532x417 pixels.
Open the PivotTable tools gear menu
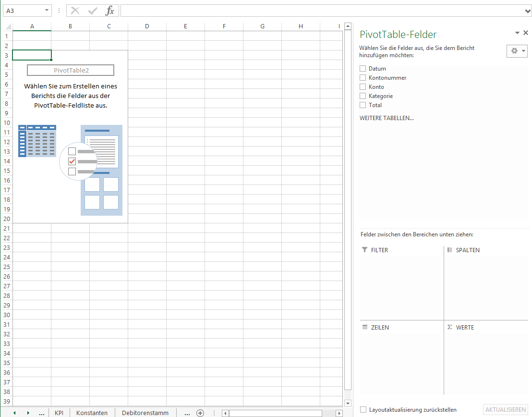tap(517, 51)
